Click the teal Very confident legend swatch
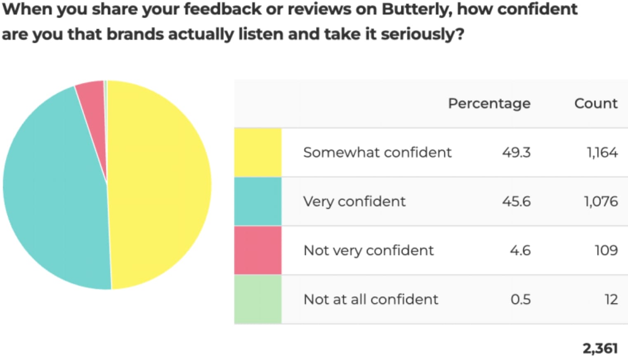 pos(258,201)
